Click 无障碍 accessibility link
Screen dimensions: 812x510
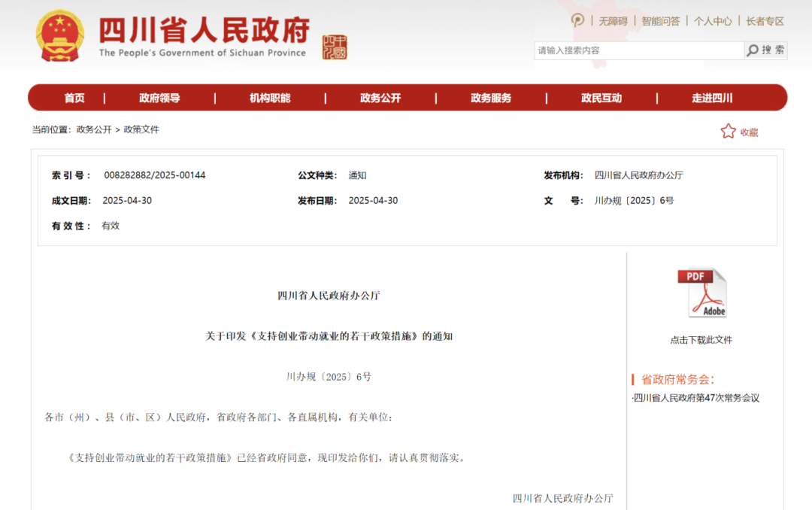tap(613, 21)
